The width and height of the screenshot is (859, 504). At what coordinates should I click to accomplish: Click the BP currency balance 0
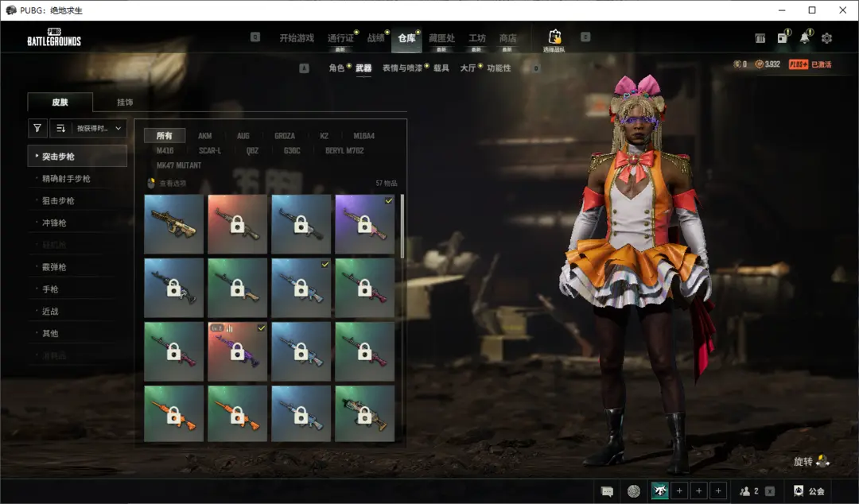740,64
